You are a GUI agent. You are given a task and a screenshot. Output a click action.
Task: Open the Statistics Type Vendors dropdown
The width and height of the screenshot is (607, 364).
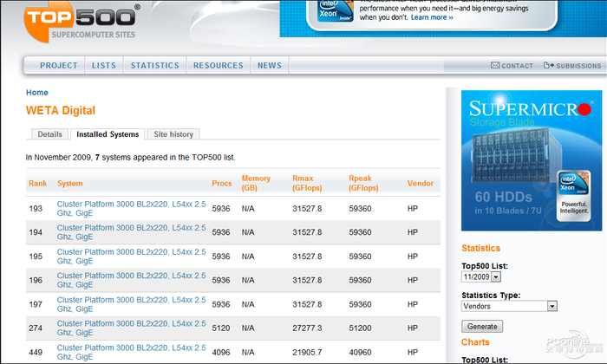coord(509,306)
